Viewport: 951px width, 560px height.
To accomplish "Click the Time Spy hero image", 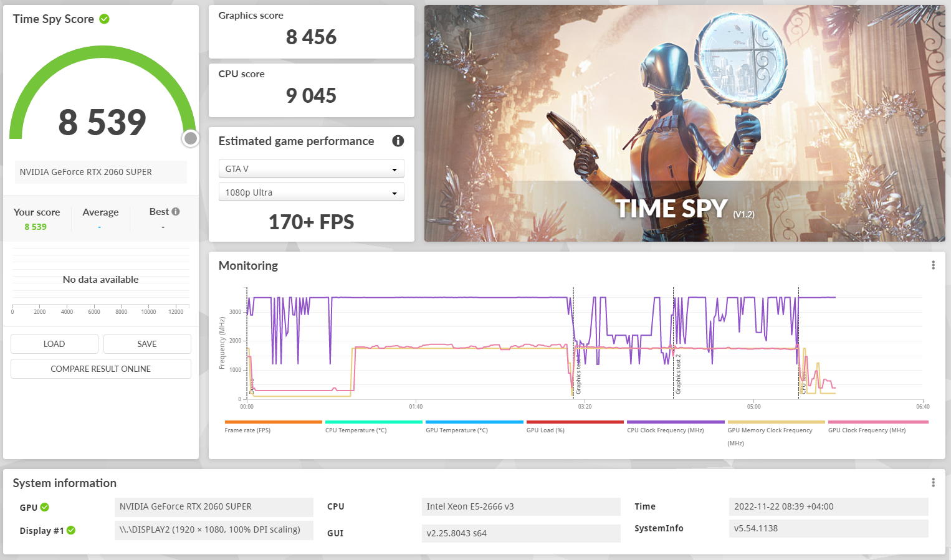I will pyautogui.click(x=684, y=123).
